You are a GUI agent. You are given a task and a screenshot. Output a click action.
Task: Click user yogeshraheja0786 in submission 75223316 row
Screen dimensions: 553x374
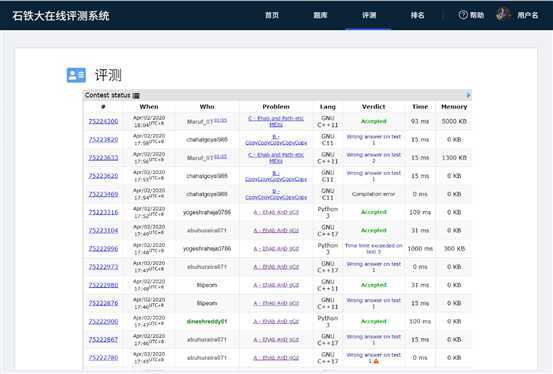[x=207, y=212]
